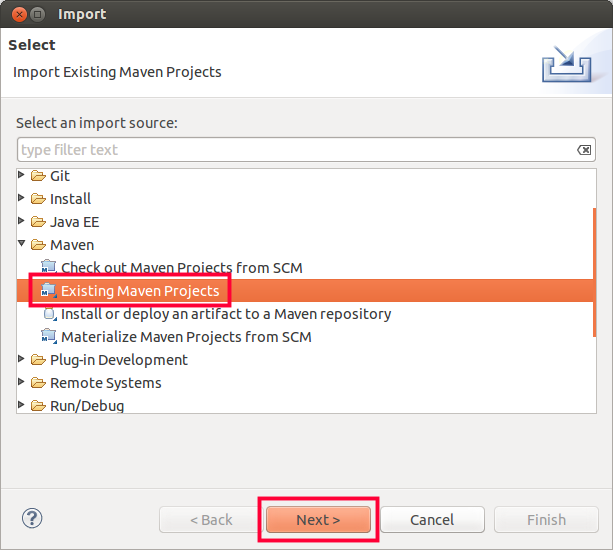Expand the Git category

click(x=22, y=176)
